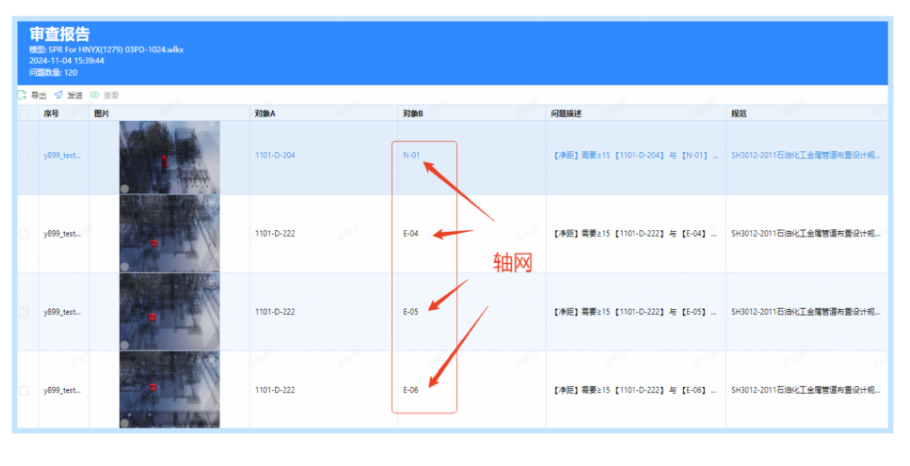Image resolution: width=910 pixels, height=466 pixels.
Task: Select object A cell 1101-D-204
Action: [x=275, y=156]
